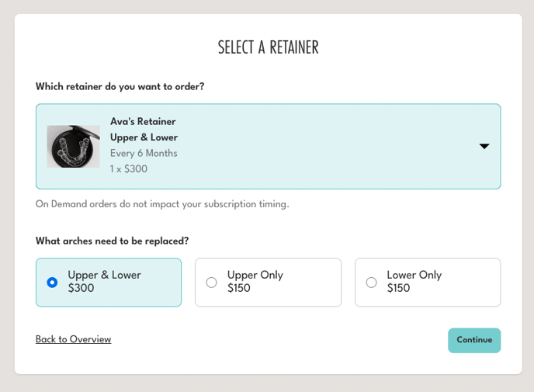Click the $150 price under Lower Only
This screenshot has height=392, width=534.
[399, 289]
